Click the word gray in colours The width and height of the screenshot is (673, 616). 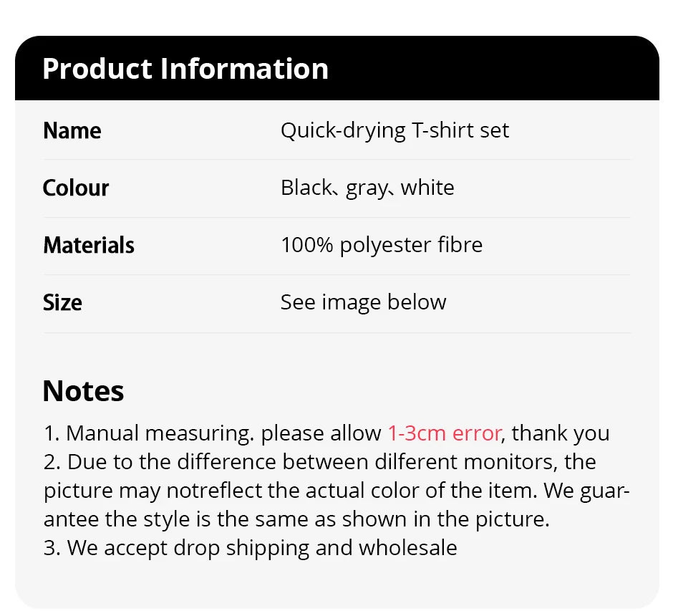(x=367, y=188)
